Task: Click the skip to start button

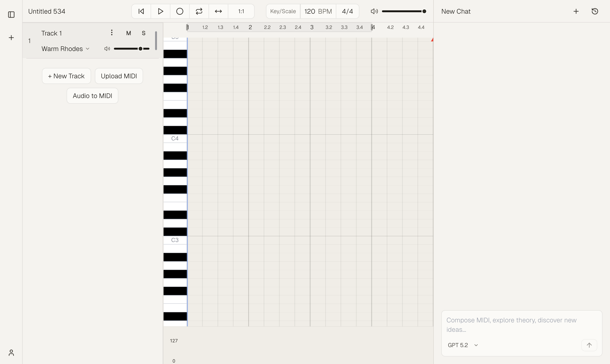Action: [x=141, y=11]
